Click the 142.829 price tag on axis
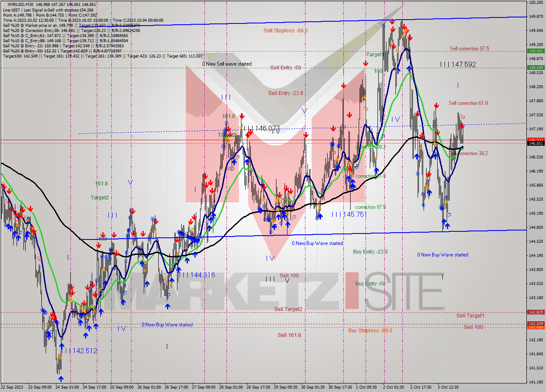The image size is (546, 392). coord(536,312)
